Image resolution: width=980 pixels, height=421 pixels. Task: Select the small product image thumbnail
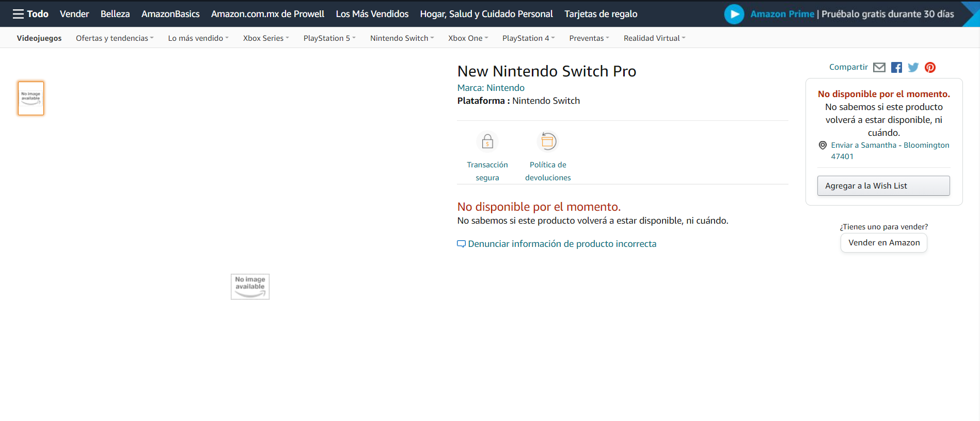click(31, 98)
